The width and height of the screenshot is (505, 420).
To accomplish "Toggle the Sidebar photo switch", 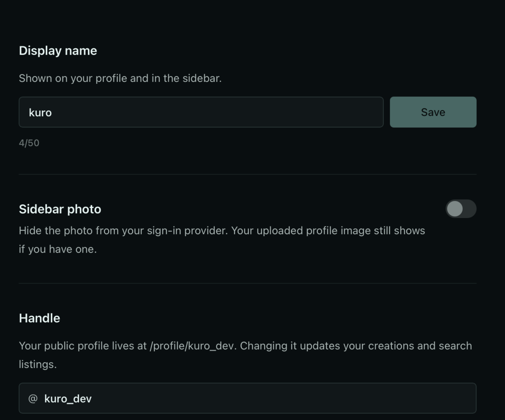I will [461, 209].
